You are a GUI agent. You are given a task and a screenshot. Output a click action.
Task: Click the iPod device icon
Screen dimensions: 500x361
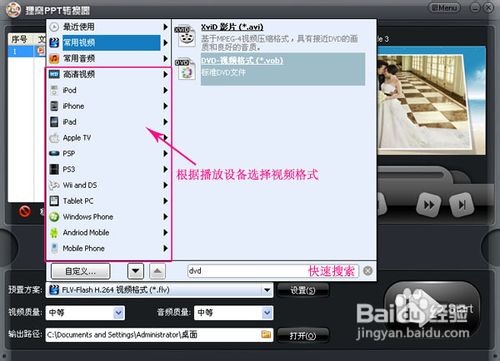[54, 90]
